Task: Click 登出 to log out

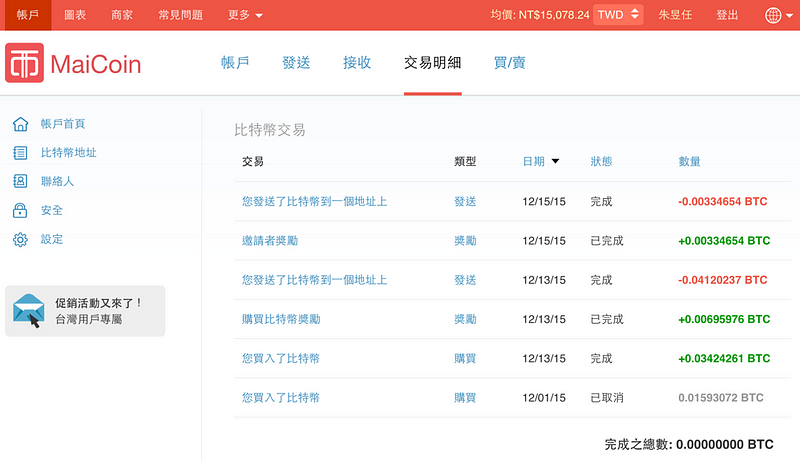Action: (x=728, y=15)
